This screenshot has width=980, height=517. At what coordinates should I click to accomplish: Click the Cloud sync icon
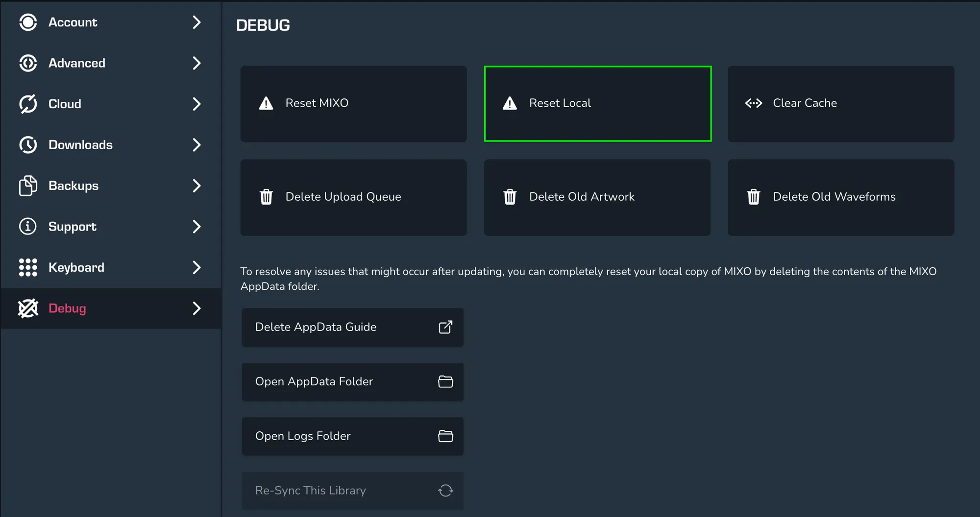(x=28, y=104)
